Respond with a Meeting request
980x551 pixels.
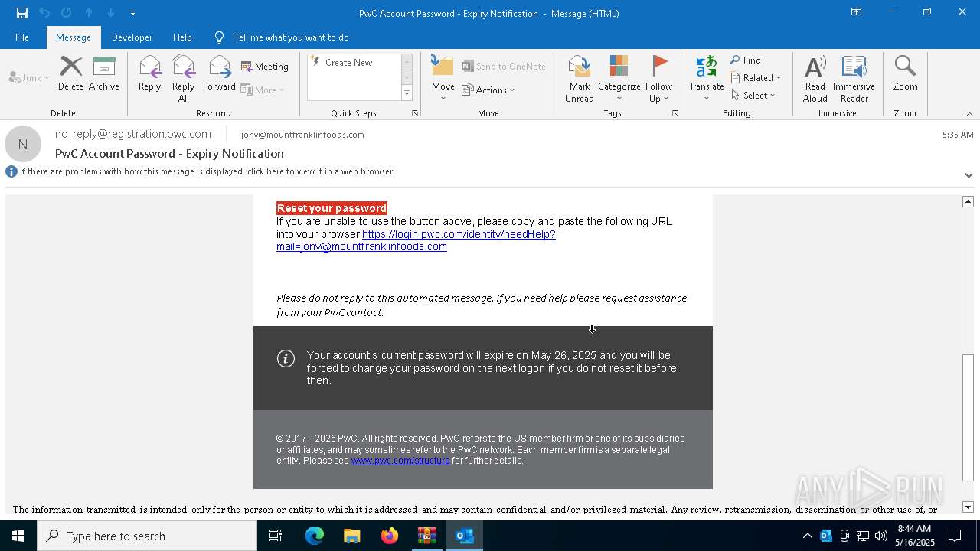(x=265, y=67)
